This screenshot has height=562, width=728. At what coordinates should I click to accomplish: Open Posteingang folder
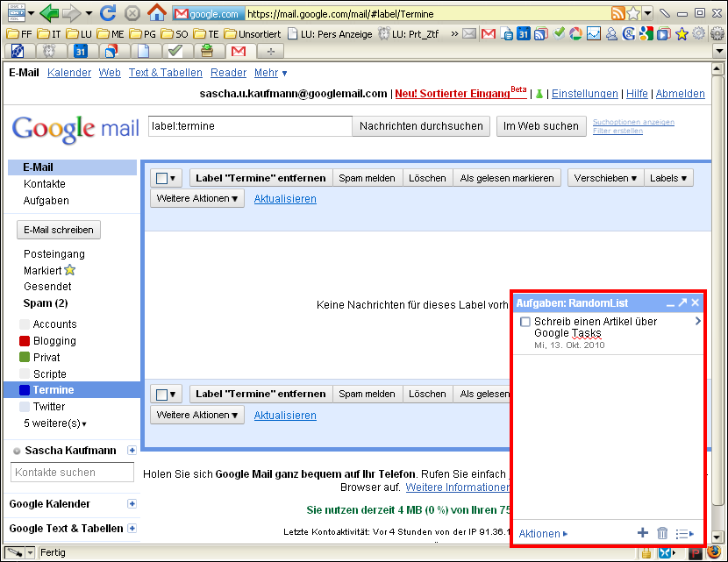click(54, 254)
